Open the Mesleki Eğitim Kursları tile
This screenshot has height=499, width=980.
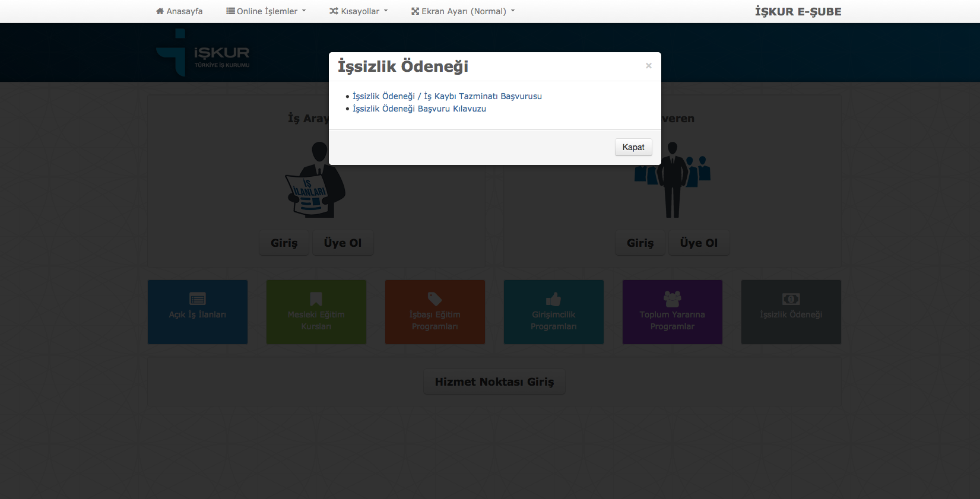click(316, 312)
